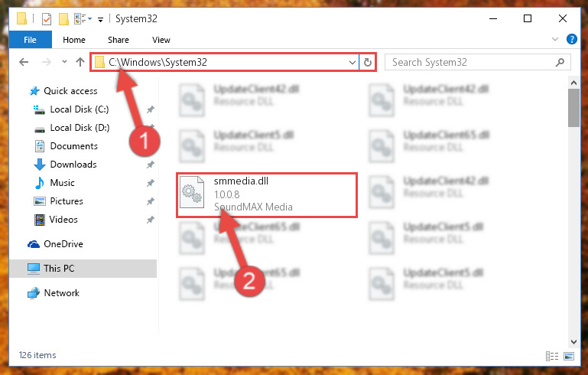
Task: Click the Properties quick access toolbar icon
Action: point(47,19)
